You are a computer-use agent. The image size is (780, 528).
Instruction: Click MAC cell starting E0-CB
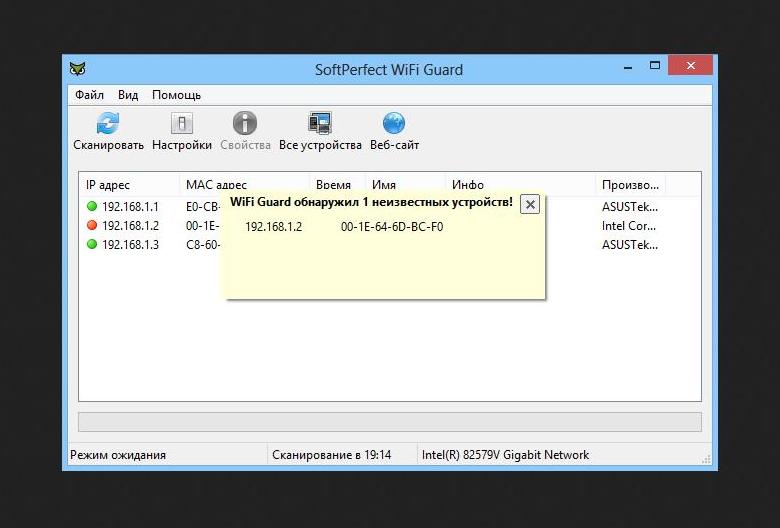[x=203, y=207]
